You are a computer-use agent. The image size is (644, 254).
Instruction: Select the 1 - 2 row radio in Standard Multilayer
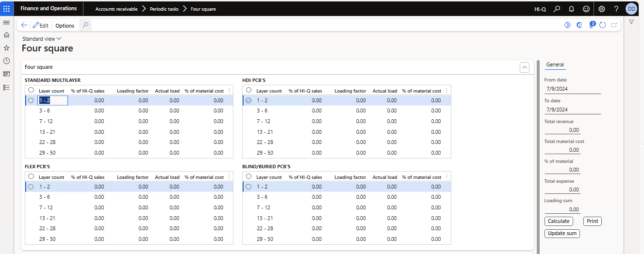pos(31,100)
